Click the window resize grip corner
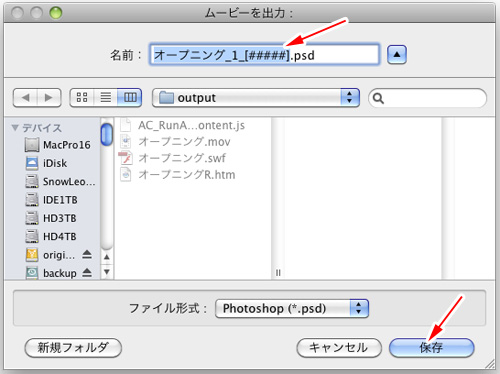Viewport: 500px width, 374px height. tap(490, 364)
